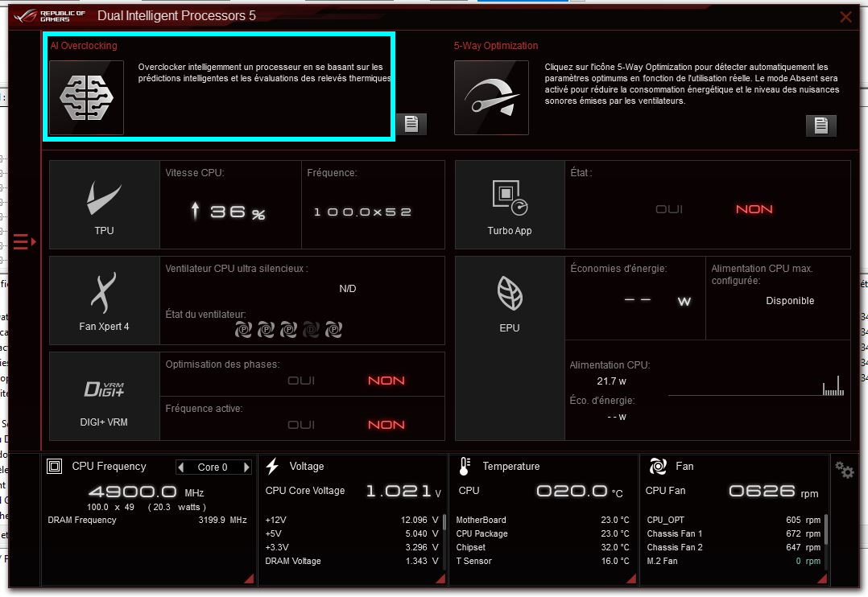View the 5-Way Optimization document report
Image resolution: width=868 pixels, height=597 pixels.
(x=820, y=126)
